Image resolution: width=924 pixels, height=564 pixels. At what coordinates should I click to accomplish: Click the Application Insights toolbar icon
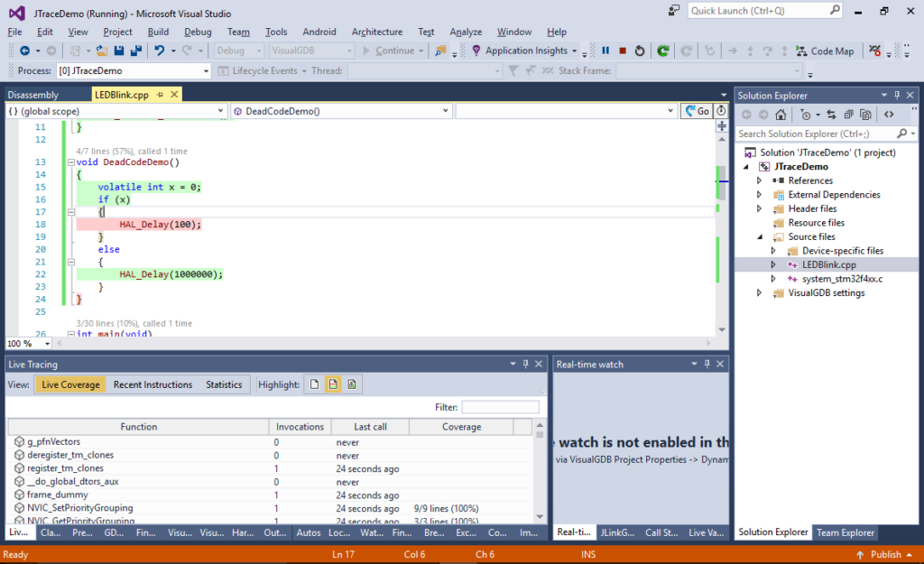pyautogui.click(x=476, y=51)
